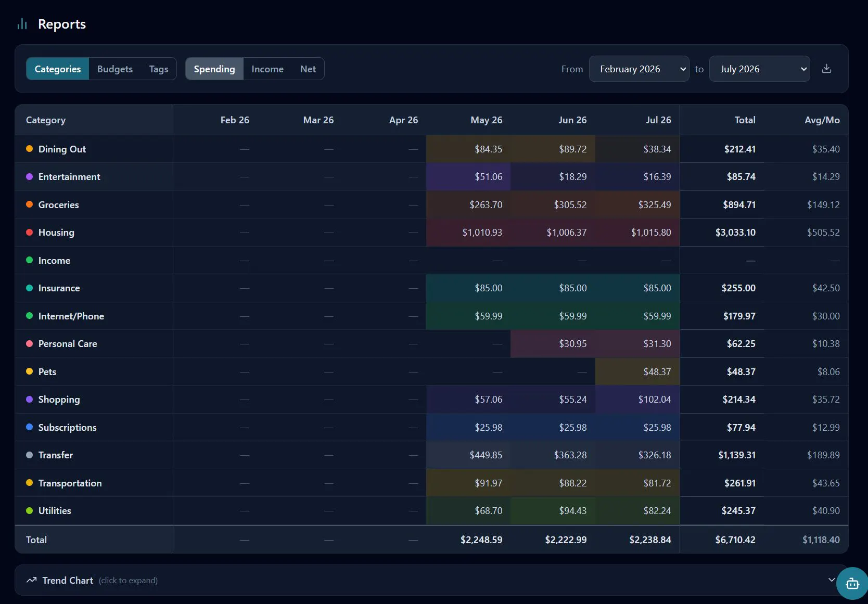Click the Groceries average $149.12

[823, 204]
